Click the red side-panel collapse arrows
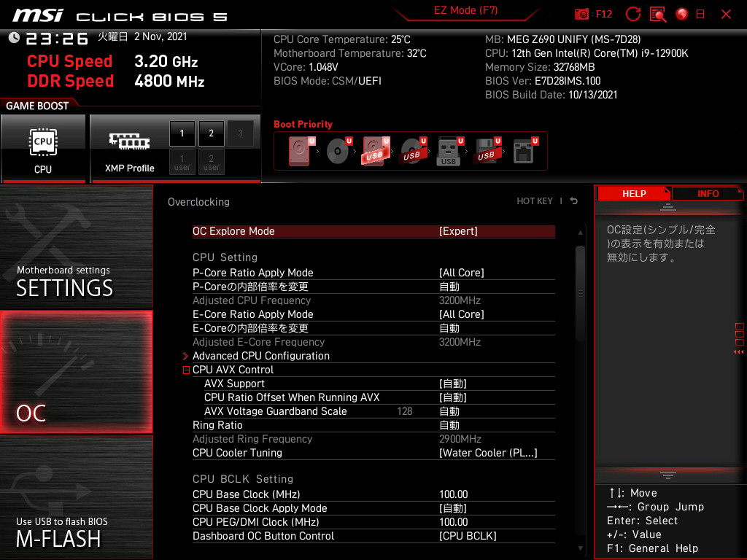The image size is (747, 560). click(739, 352)
